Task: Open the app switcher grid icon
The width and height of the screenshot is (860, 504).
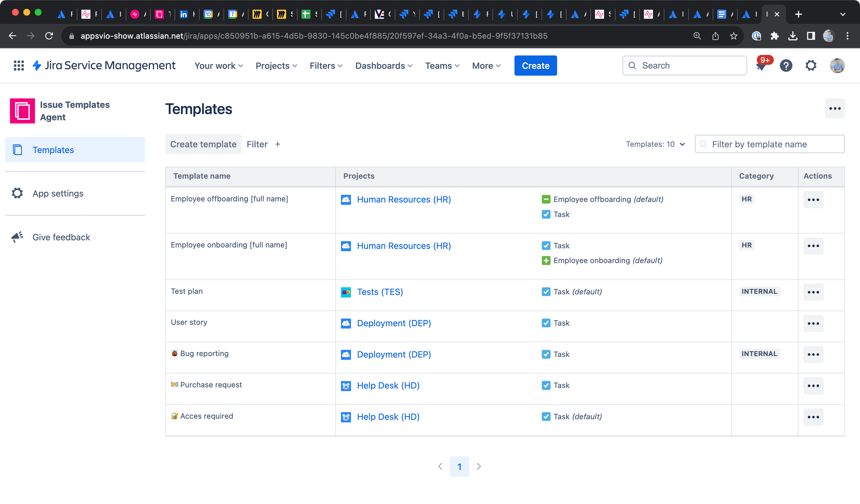Action: pyautogui.click(x=19, y=65)
